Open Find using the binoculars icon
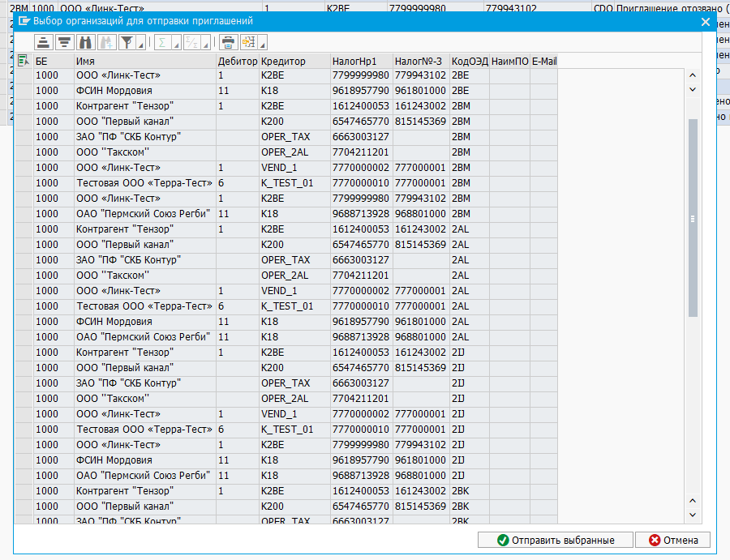This screenshot has height=560, width=730. tap(85, 42)
